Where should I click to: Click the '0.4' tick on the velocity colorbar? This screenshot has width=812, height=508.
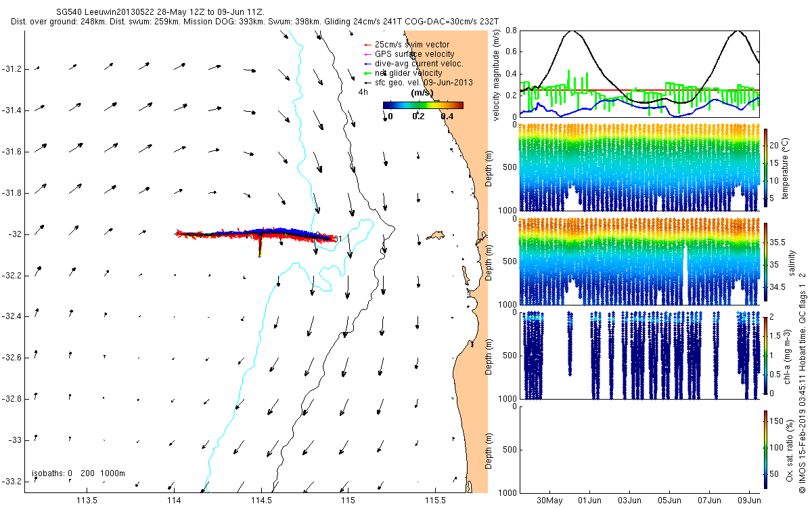447,117
